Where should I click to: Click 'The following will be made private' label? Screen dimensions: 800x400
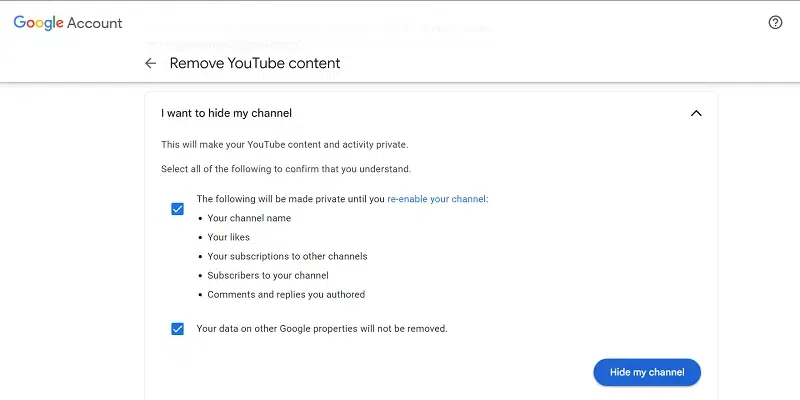coord(290,199)
